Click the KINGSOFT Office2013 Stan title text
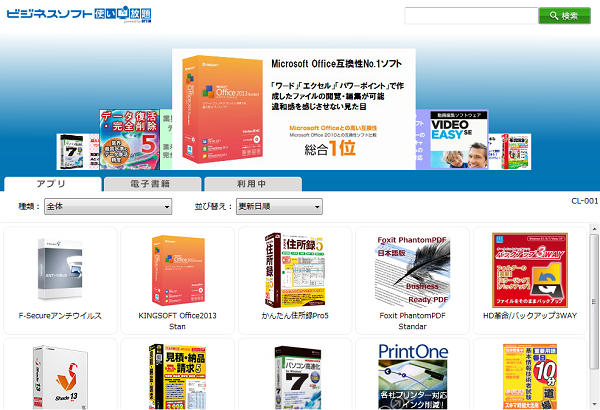The image size is (600, 410). pyautogui.click(x=178, y=321)
